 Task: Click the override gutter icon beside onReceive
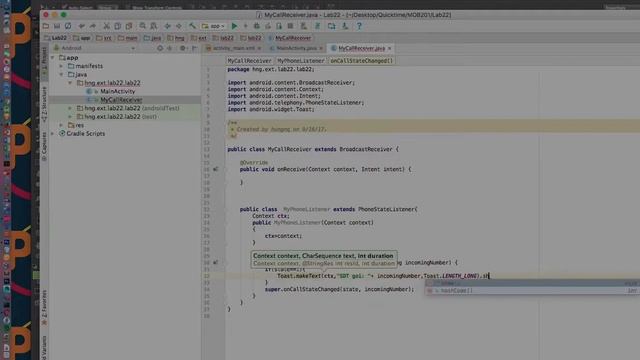point(216,169)
